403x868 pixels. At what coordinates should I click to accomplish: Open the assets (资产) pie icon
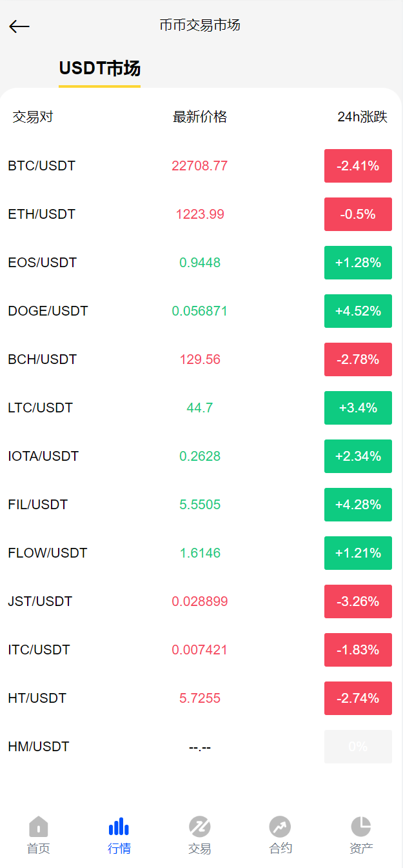point(361,827)
